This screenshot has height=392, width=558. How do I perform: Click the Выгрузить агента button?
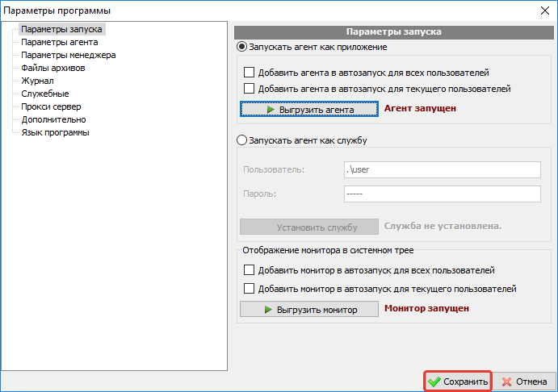coord(309,109)
